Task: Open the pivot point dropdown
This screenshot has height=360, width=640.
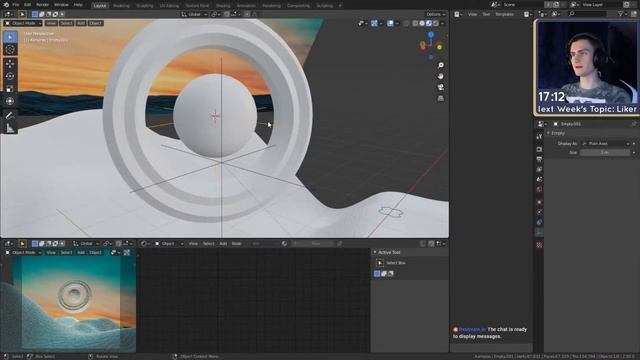Action: [x=216, y=14]
